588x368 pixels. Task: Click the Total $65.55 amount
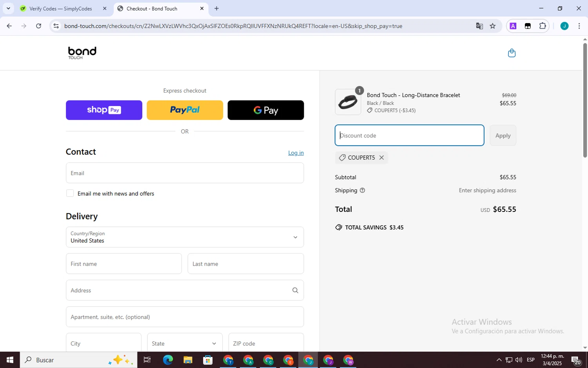click(x=505, y=209)
